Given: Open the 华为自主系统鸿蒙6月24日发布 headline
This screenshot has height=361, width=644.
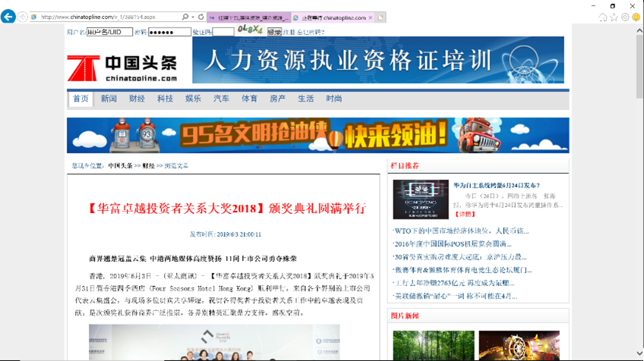Looking at the screenshot, I should [x=497, y=185].
